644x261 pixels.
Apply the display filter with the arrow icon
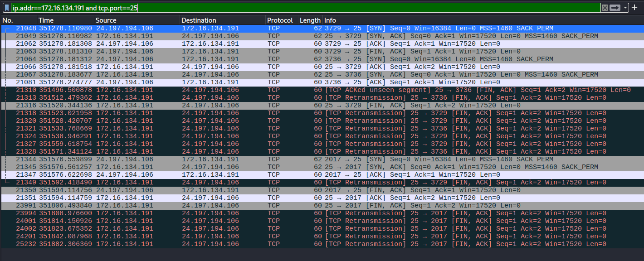tap(615, 8)
